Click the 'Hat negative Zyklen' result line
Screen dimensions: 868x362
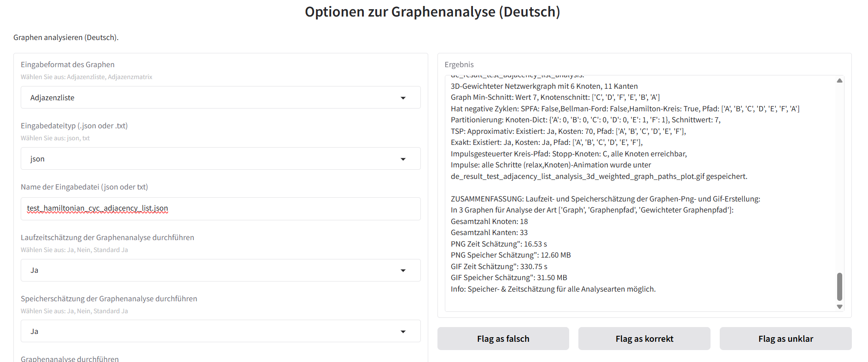coord(625,109)
